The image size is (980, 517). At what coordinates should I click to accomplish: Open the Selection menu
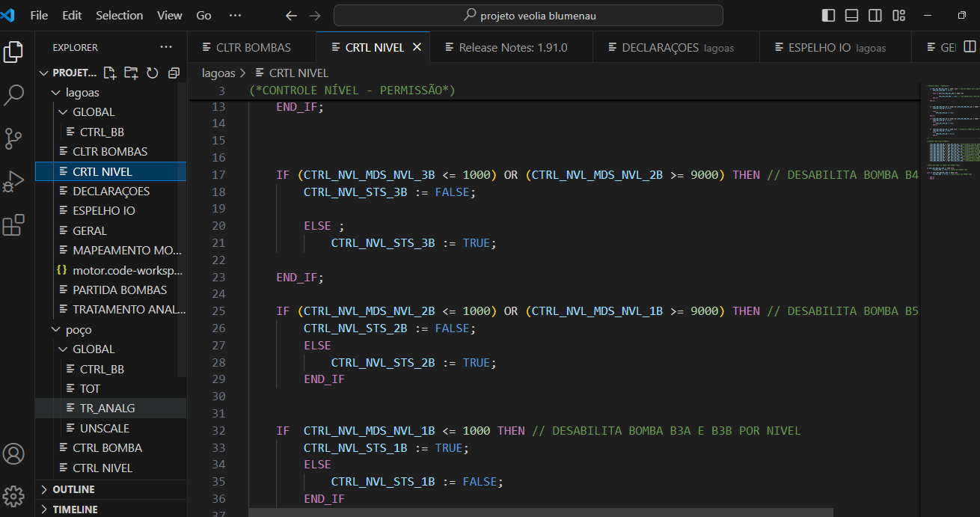pyautogui.click(x=119, y=16)
